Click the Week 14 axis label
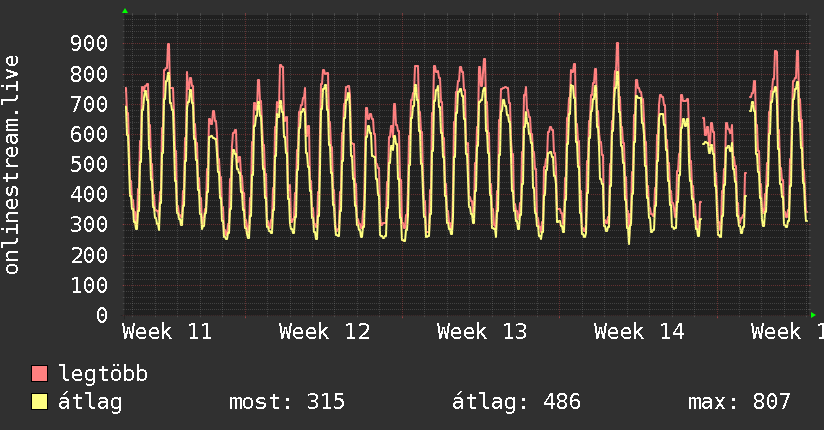Image resolution: width=824 pixels, height=430 pixels. [639, 332]
